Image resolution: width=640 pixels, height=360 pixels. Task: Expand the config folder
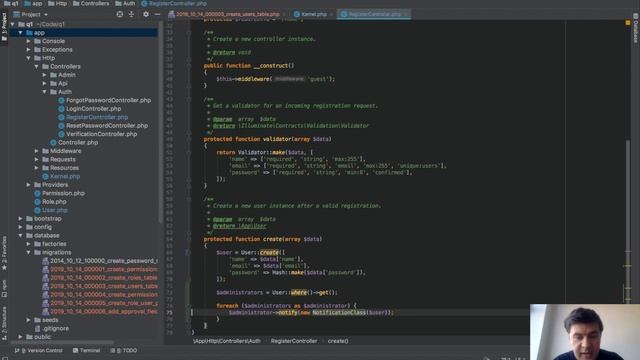(x=20, y=227)
